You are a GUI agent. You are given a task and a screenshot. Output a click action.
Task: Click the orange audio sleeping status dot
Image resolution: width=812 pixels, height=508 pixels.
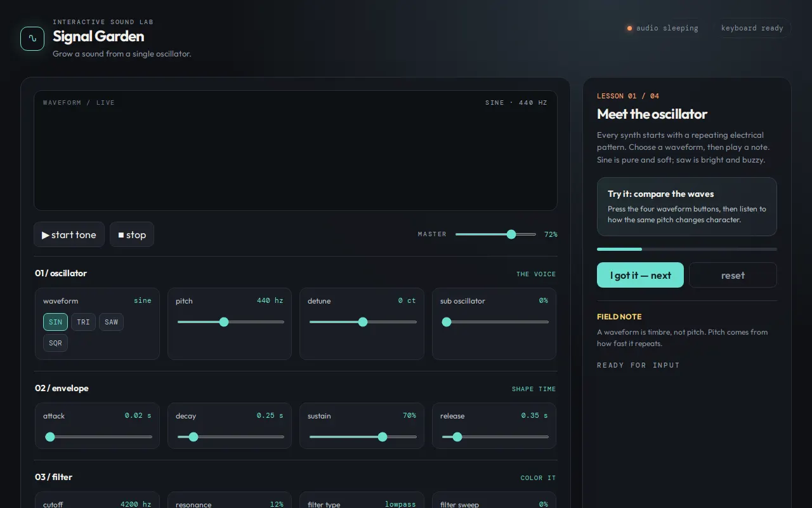click(x=629, y=28)
